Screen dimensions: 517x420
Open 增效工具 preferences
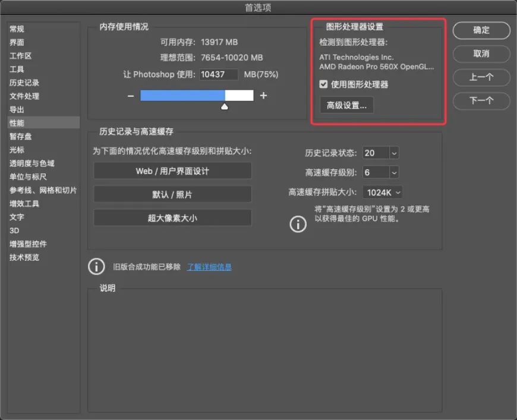[x=43, y=204]
